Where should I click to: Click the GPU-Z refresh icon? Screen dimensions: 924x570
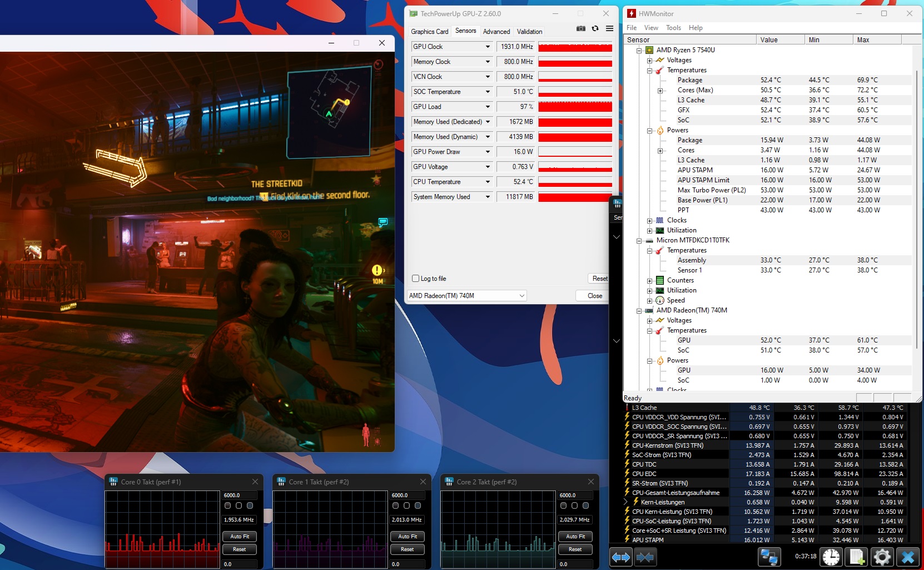click(x=595, y=28)
